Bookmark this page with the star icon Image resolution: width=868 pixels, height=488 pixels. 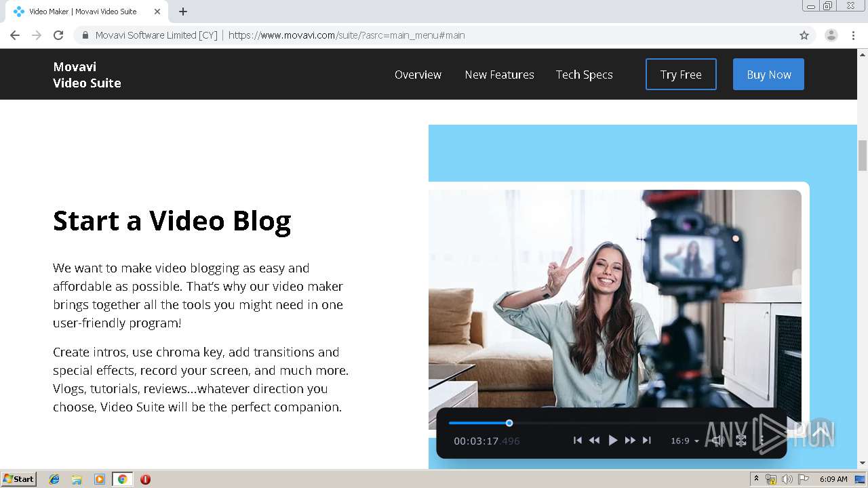(804, 35)
